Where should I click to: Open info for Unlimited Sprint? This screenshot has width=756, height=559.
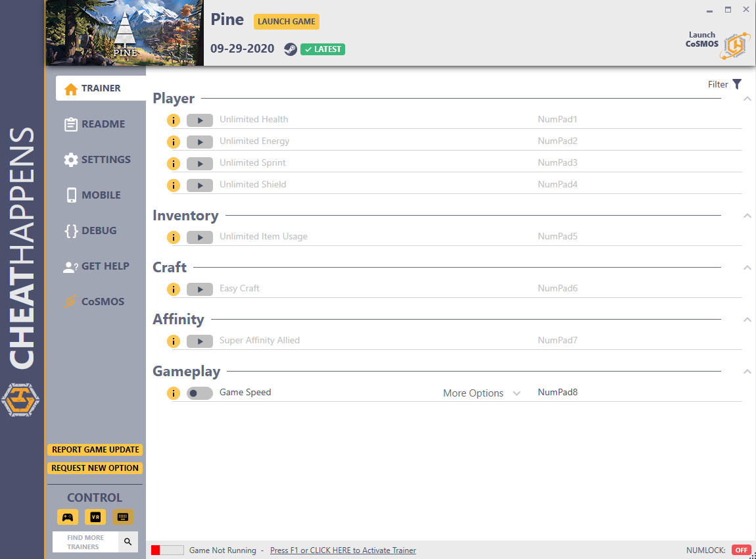174,164
